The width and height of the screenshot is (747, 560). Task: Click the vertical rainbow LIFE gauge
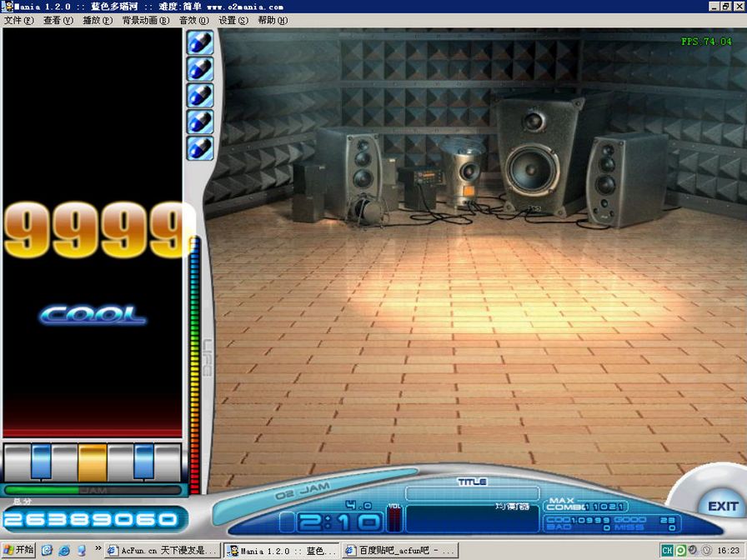pos(194,366)
